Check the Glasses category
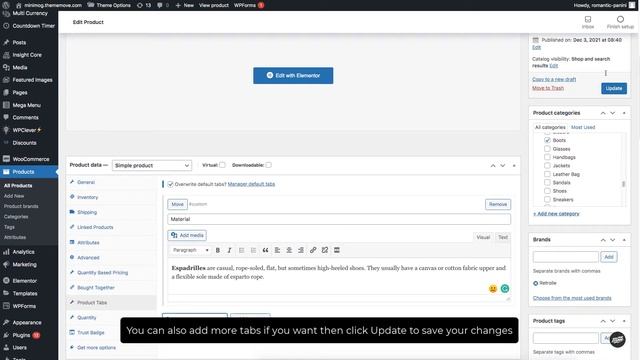 point(547,149)
